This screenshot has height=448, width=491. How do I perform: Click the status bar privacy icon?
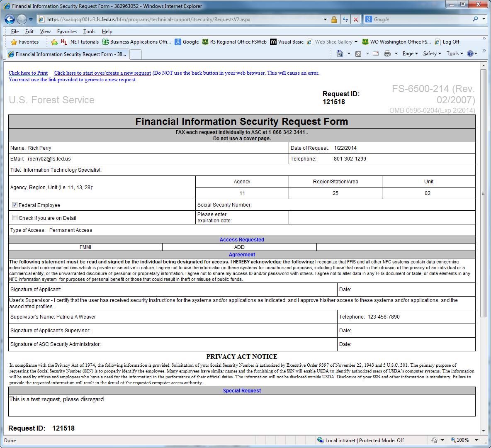pos(434,440)
